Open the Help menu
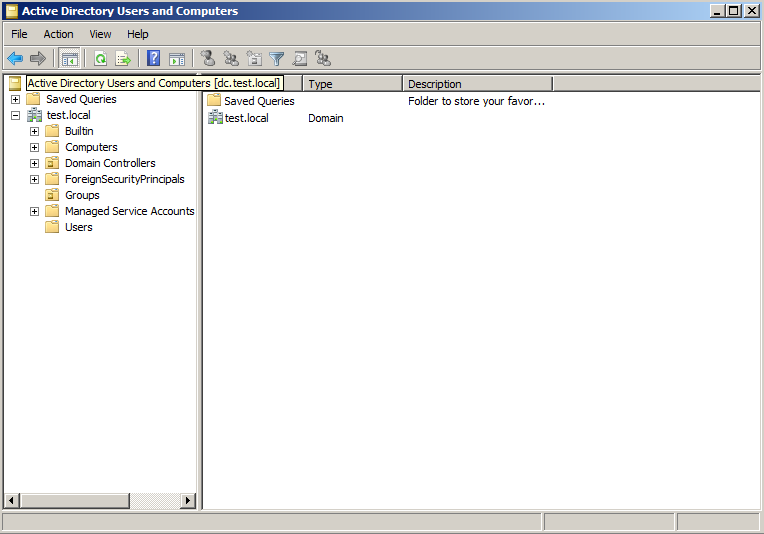The height and width of the screenshot is (534, 764). point(137,34)
